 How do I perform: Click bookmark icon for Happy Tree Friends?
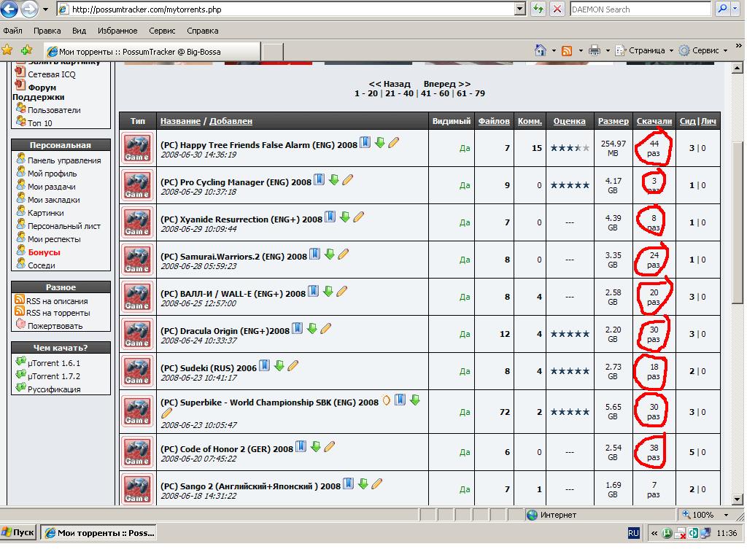tap(365, 142)
